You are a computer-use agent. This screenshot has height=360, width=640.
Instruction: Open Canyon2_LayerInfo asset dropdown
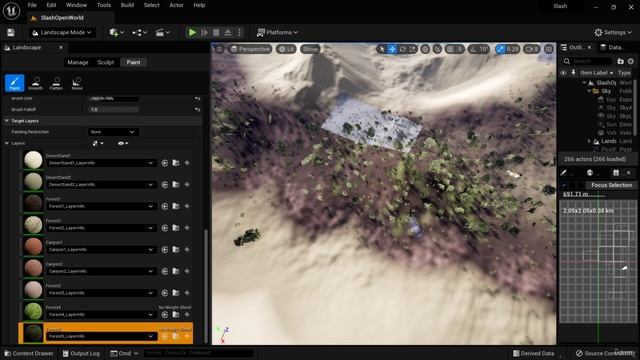[101, 271]
